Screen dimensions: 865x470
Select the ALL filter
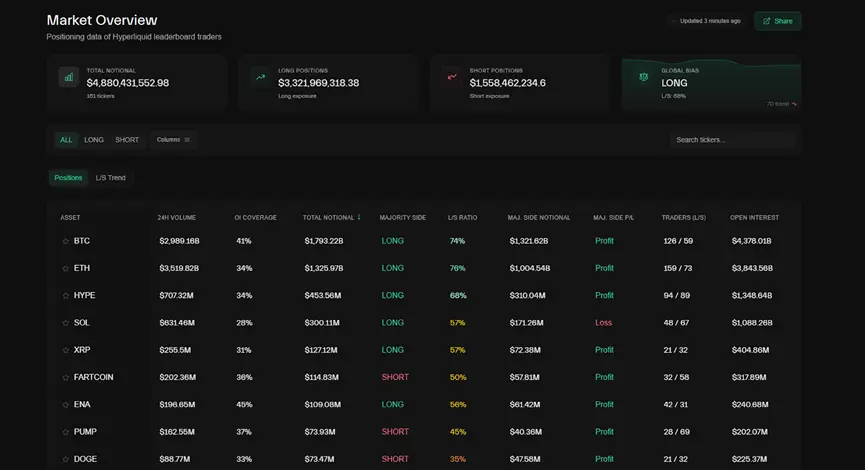[66, 140]
